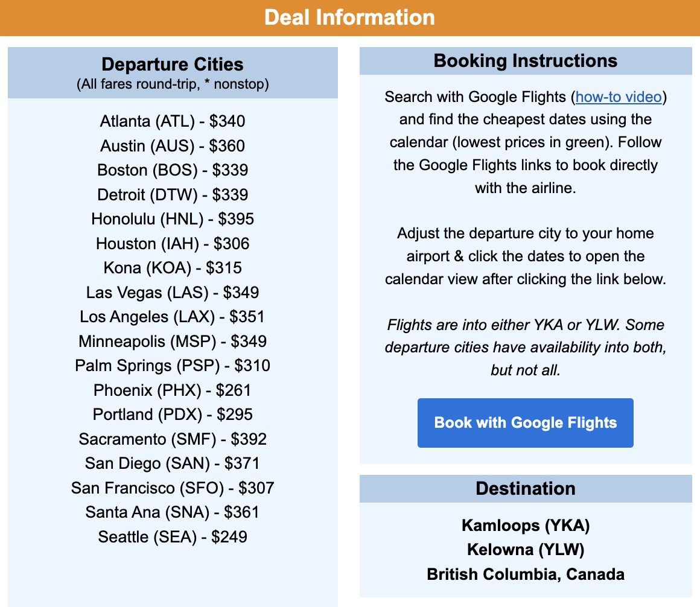Select the Kelowna (YLW) destination text
The width and height of the screenshot is (700, 607).
pos(524,550)
